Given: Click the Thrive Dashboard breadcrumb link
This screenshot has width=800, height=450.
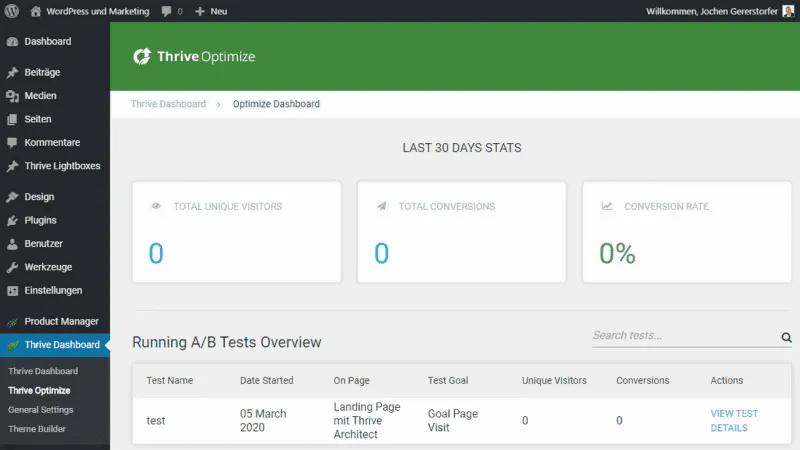Looking at the screenshot, I should pos(168,104).
